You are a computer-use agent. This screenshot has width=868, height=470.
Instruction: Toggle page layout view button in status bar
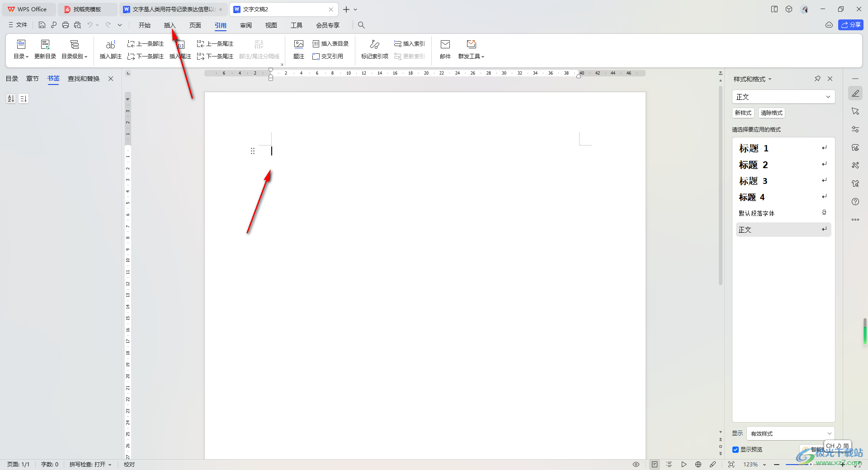(655, 465)
